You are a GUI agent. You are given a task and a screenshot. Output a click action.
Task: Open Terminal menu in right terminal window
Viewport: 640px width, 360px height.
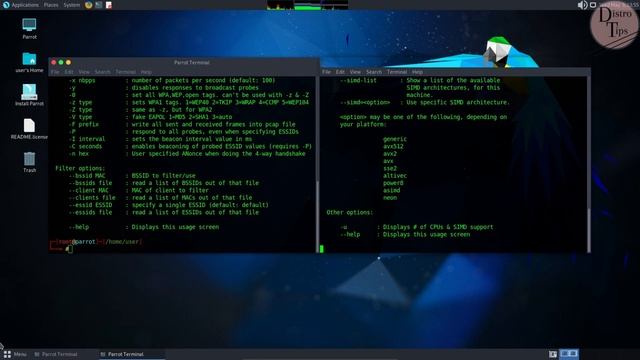(397, 72)
